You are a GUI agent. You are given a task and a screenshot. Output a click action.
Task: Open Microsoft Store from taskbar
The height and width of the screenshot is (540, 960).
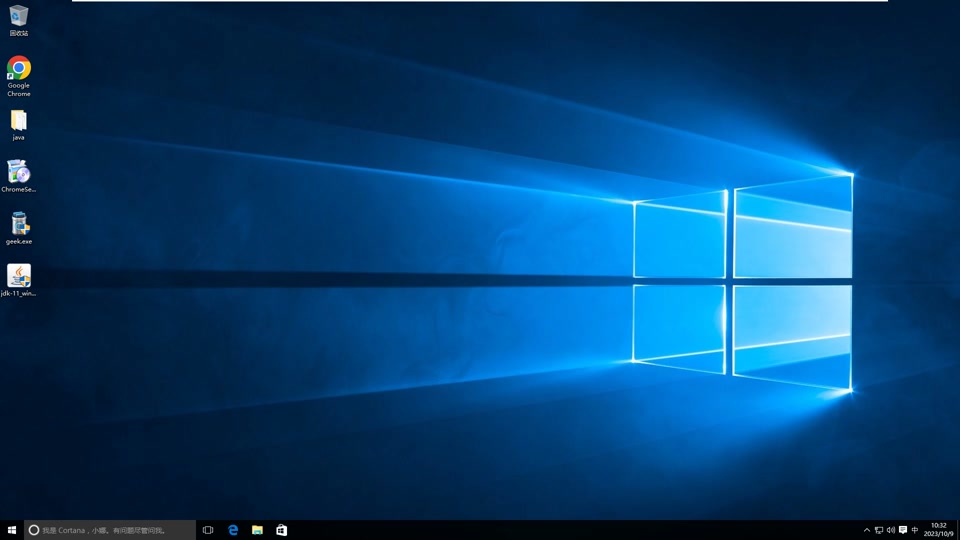pos(282,530)
